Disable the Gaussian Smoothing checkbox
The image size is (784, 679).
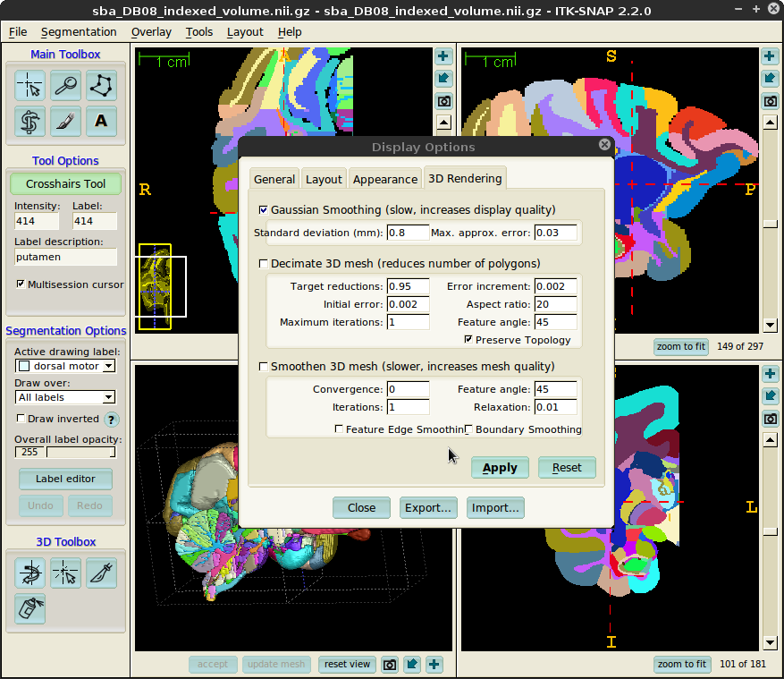[x=263, y=209]
